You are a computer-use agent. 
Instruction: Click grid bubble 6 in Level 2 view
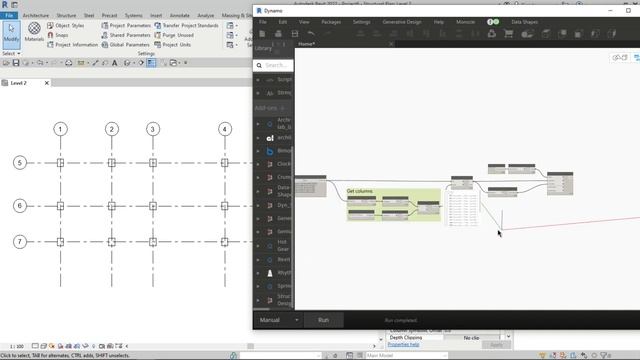tap(20, 206)
